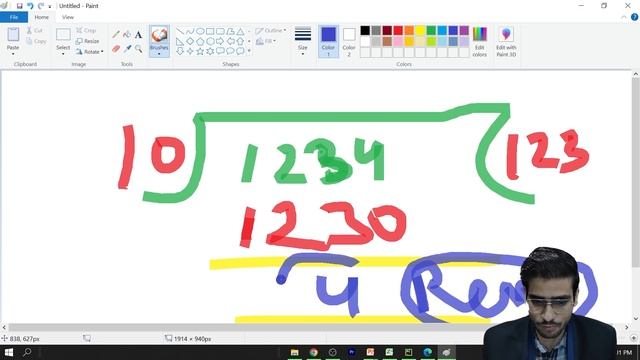Open Google Chrome from taskbar
The image size is (640, 360).
[x=313, y=352]
